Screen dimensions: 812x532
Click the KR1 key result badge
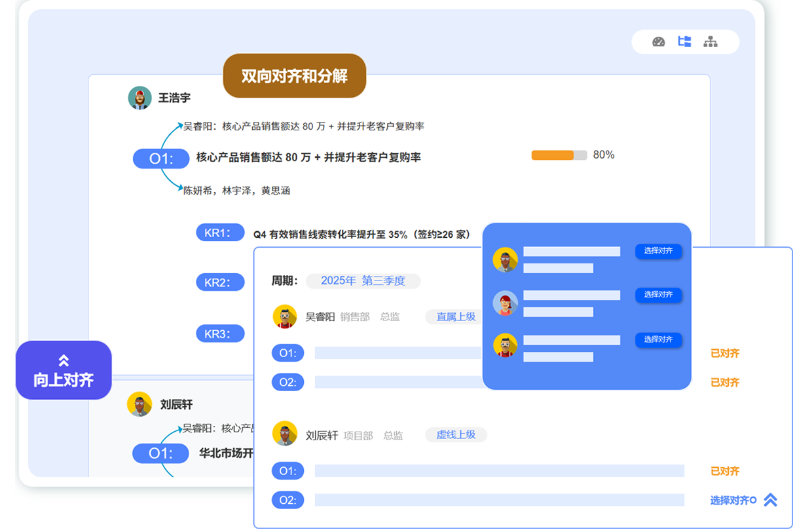pyautogui.click(x=220, y=232)
